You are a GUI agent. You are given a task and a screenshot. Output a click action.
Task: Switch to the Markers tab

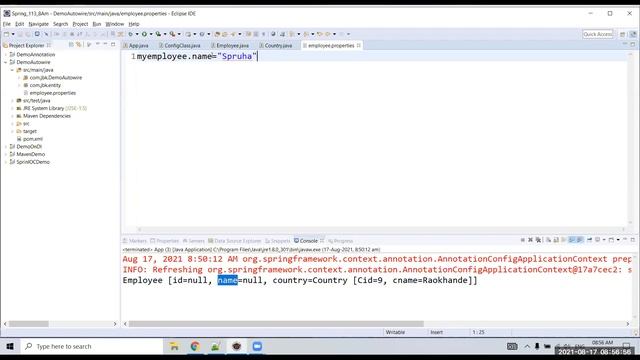click(x=135, y=241)
